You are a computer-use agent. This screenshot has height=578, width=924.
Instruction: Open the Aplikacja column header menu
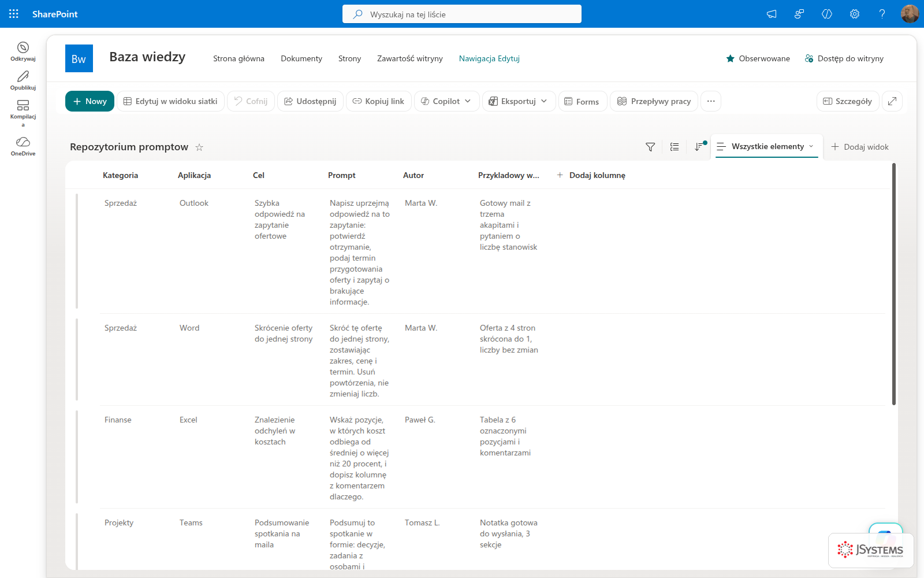pos(194,175)
